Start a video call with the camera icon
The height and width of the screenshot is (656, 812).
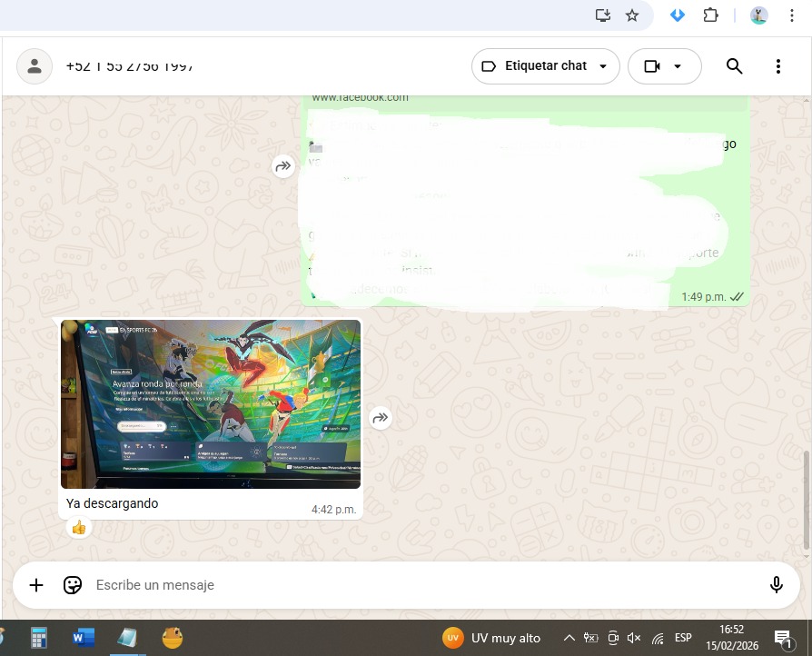pyautogui.click(x=651, y=66)
